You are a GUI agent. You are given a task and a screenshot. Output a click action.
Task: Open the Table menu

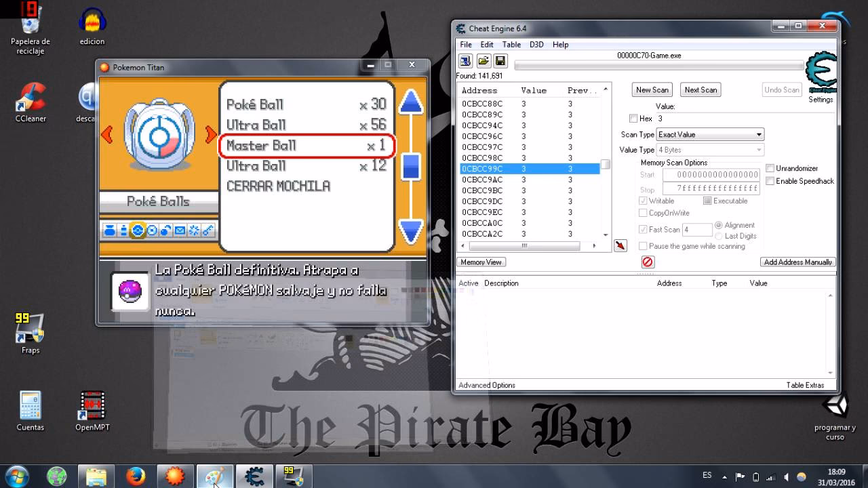click(x=511, y=45)
